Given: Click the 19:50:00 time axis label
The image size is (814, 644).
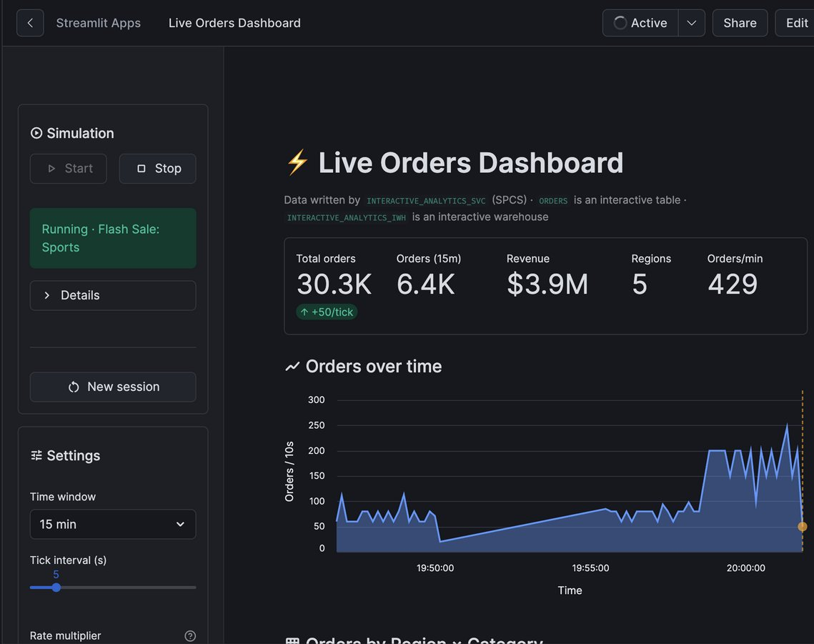Looking at the screenshot, I should click(435, 568).
